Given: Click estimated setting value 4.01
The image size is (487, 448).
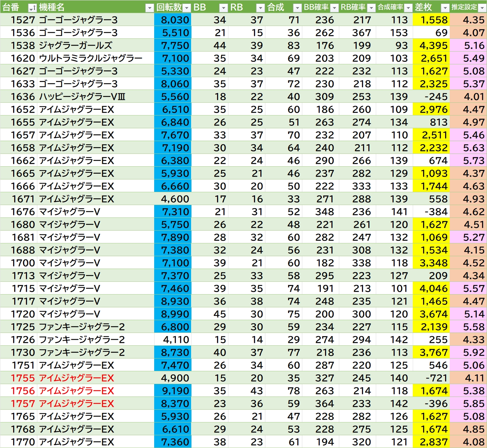Looking at the screenshot, I should point(469,97).
